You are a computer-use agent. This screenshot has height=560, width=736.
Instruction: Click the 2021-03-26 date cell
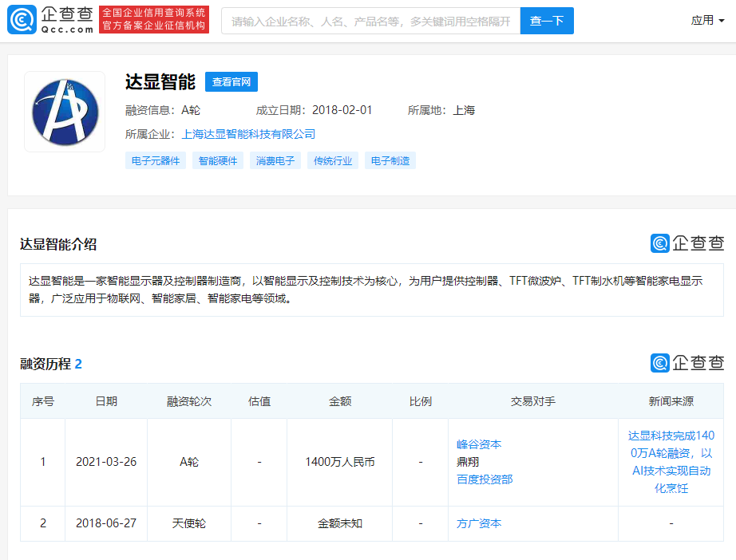(x=106, y=462)
